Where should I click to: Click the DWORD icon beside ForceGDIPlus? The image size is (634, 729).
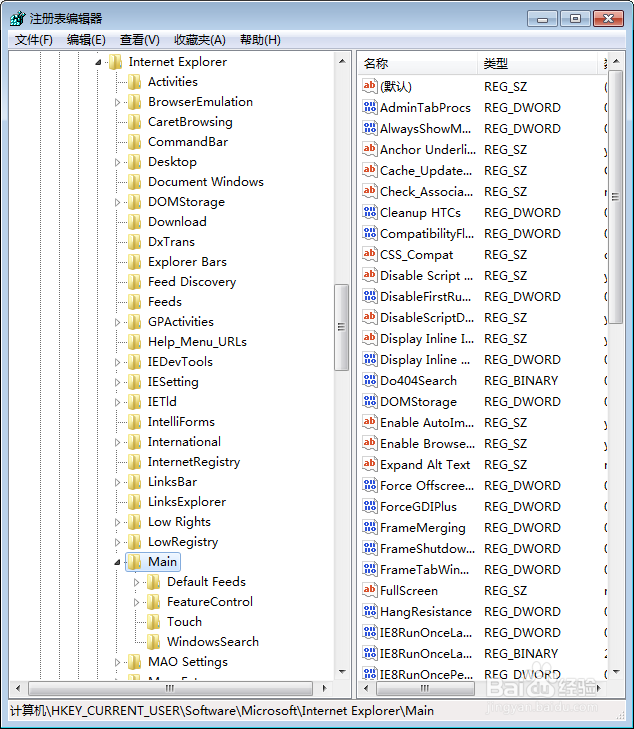pos(370,506)
